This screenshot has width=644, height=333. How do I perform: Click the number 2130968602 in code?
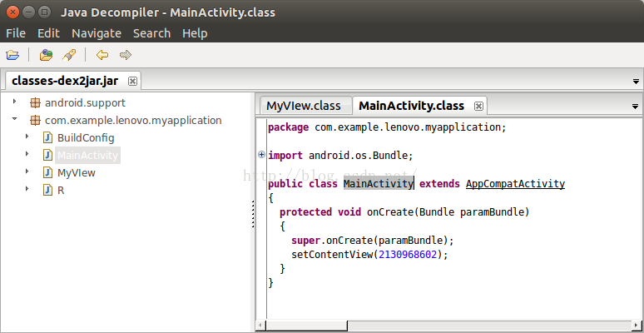pos(408,255)
